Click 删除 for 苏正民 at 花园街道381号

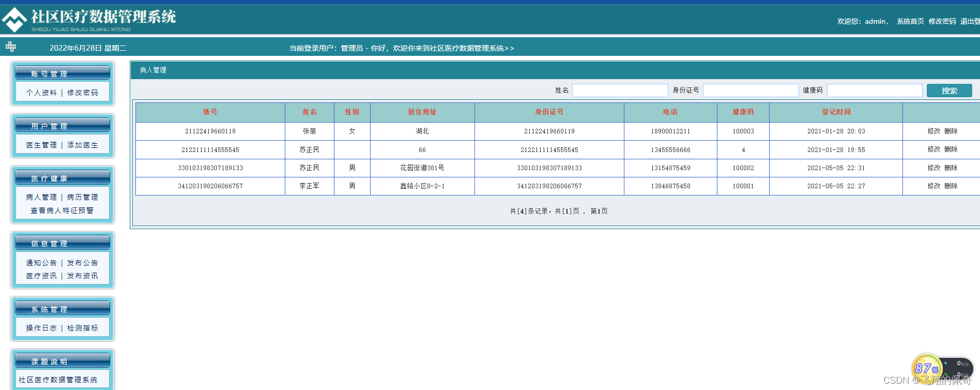[951, 168]
